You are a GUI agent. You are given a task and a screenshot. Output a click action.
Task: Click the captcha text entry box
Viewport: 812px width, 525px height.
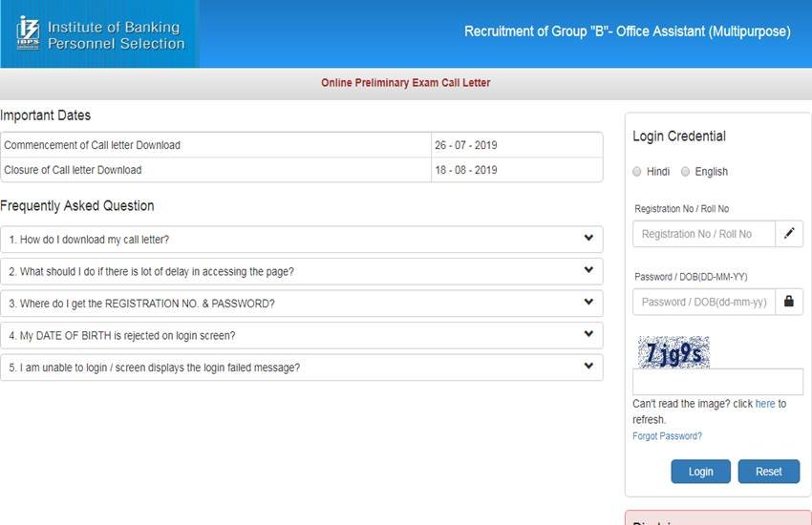(x=717, y=382)
